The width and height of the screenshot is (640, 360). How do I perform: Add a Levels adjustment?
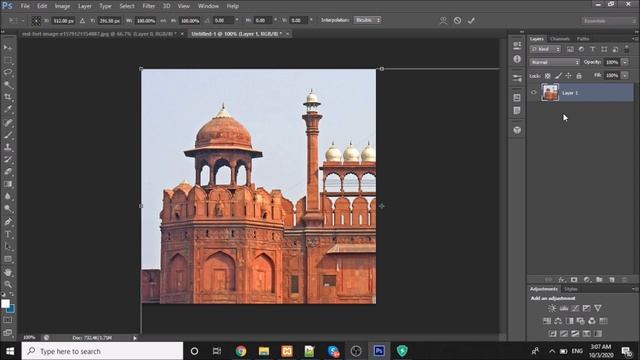564,309
